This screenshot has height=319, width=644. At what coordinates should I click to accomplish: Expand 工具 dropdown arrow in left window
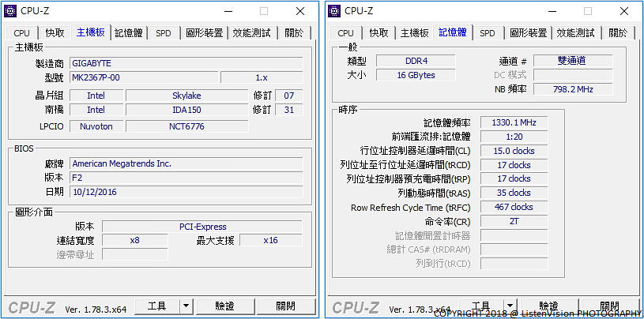tap(186, 306)
